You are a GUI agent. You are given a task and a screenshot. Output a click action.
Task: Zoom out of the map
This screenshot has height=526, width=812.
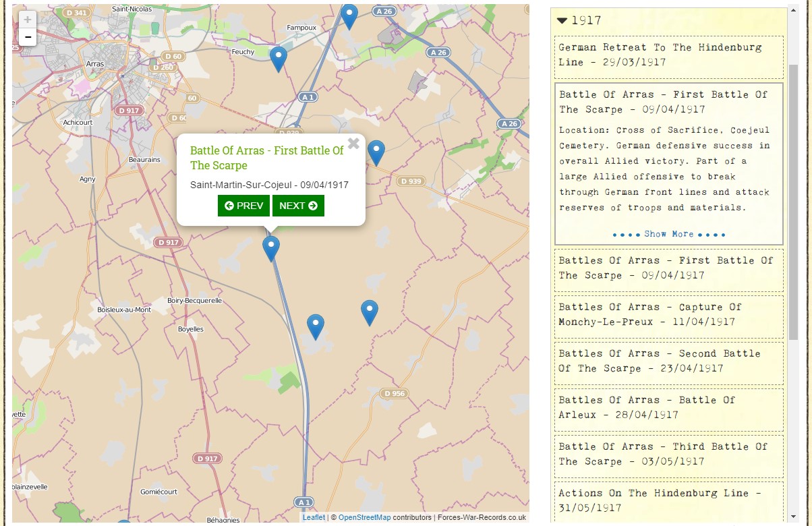[28, 37]
